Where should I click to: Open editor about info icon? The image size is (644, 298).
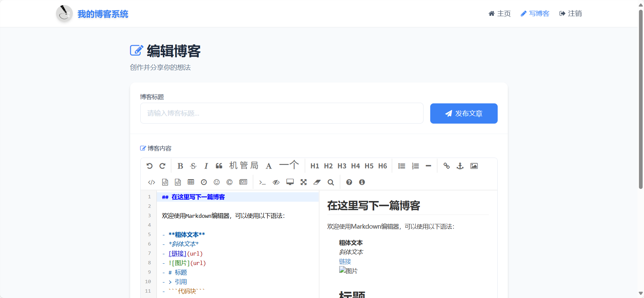coord(362,182)
